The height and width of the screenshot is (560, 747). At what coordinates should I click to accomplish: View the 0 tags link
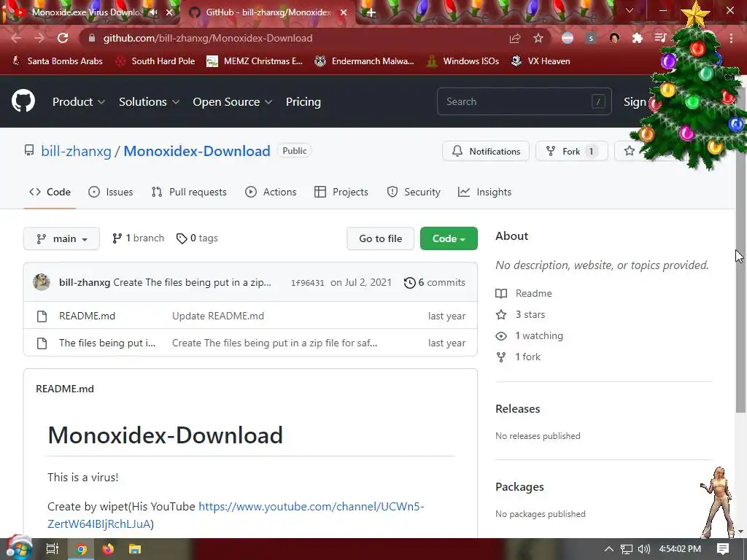pos(197,238)
